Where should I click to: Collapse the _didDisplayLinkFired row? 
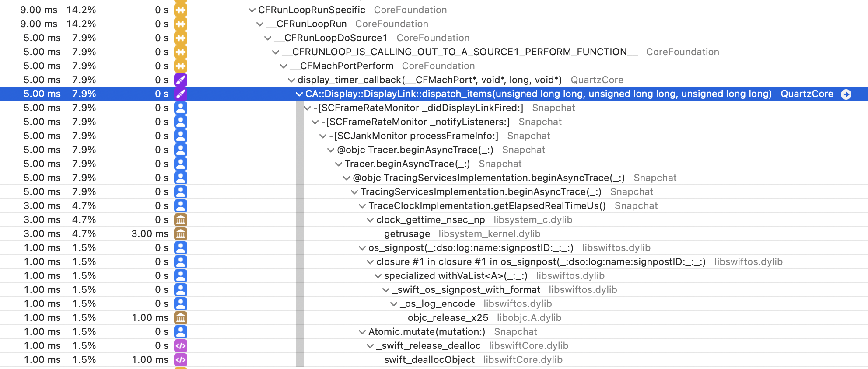pos(307,108)
